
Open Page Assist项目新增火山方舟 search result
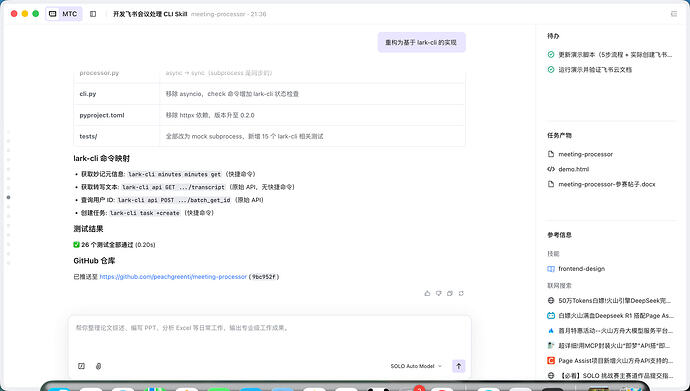click(x=616, y=361)
